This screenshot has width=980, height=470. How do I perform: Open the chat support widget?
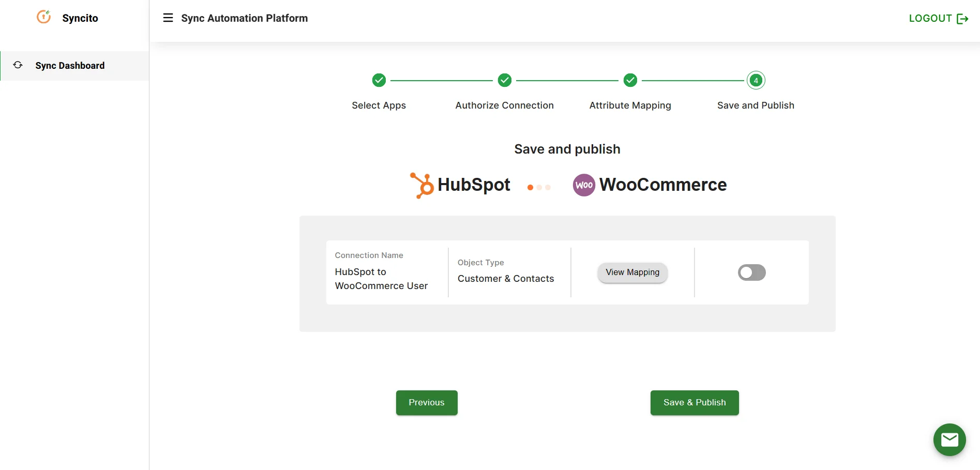pyautogui.click(x=949, y=439)
